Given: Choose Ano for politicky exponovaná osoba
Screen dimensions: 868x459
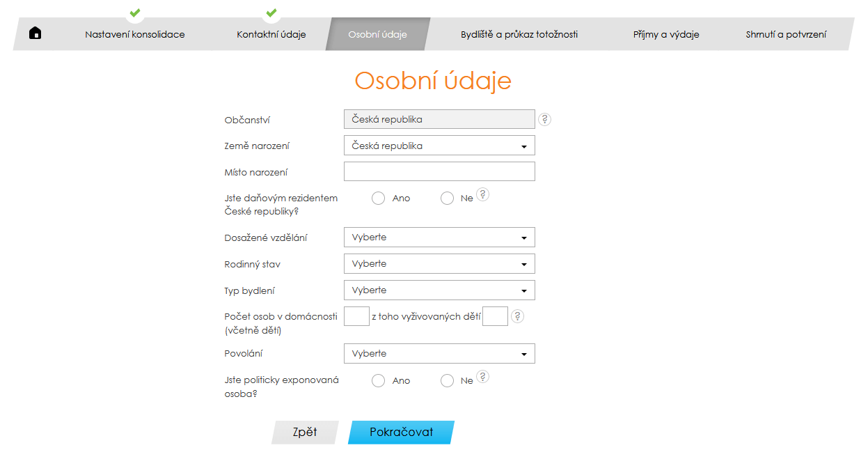Looking at the screenshot, I should click(x=378, y=380).
